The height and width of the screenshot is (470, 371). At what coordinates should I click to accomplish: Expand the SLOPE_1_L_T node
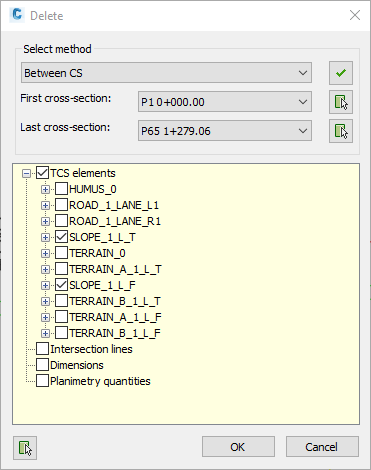coord(45,237)
